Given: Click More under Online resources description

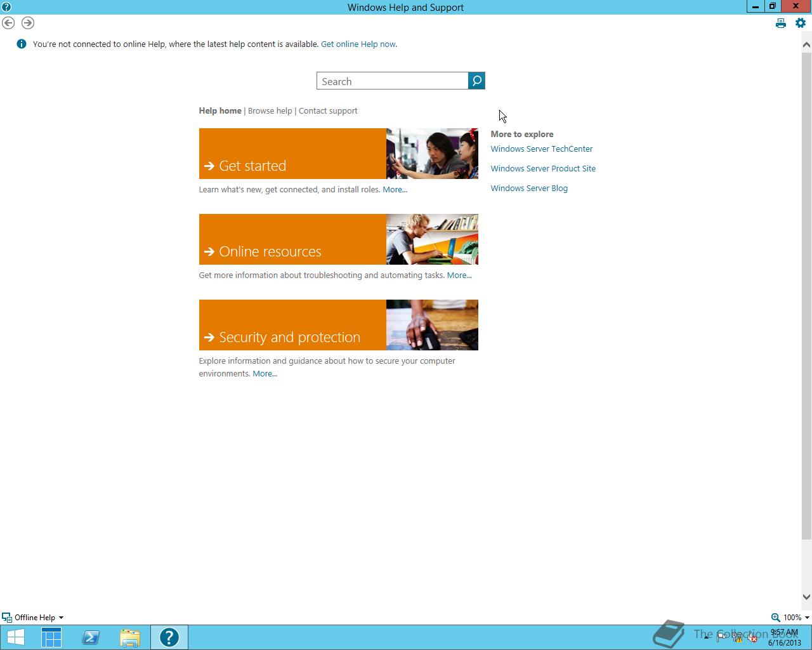Looking at the screenshot, I should click(x=459, y=275).
